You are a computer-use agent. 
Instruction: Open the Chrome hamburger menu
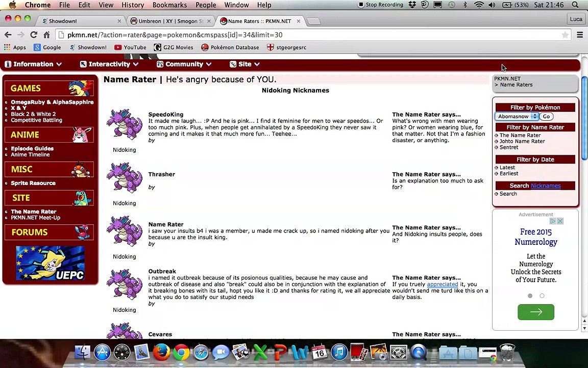[580, 35]
